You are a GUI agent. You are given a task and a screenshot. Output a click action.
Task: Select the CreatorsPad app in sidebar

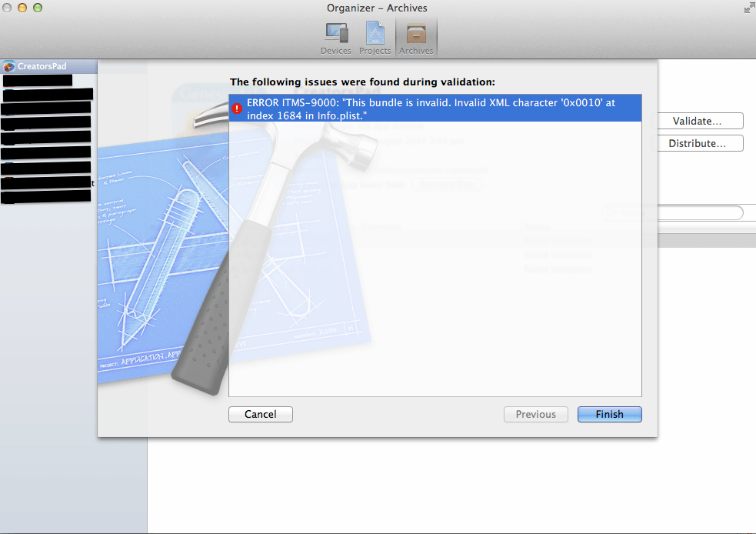pos(48,66)
